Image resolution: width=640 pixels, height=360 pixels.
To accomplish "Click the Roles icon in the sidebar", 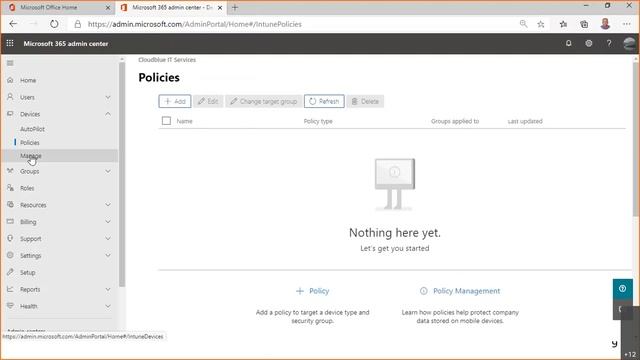I will coord(10,188).
